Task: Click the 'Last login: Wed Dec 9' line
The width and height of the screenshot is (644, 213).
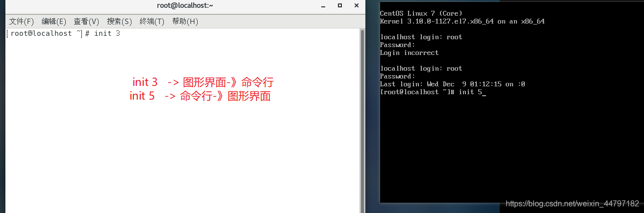Action: pos(452,84)
